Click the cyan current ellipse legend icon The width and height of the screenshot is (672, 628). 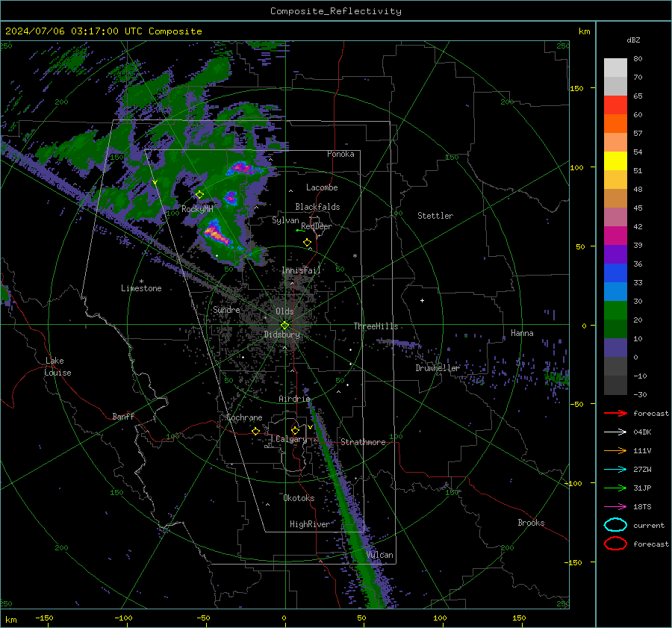click(615, 525)
